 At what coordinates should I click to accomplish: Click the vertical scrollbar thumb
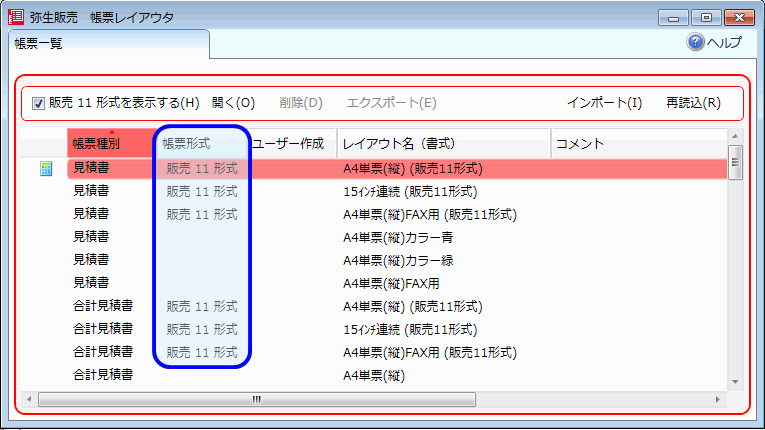click(x=735, y=163)
